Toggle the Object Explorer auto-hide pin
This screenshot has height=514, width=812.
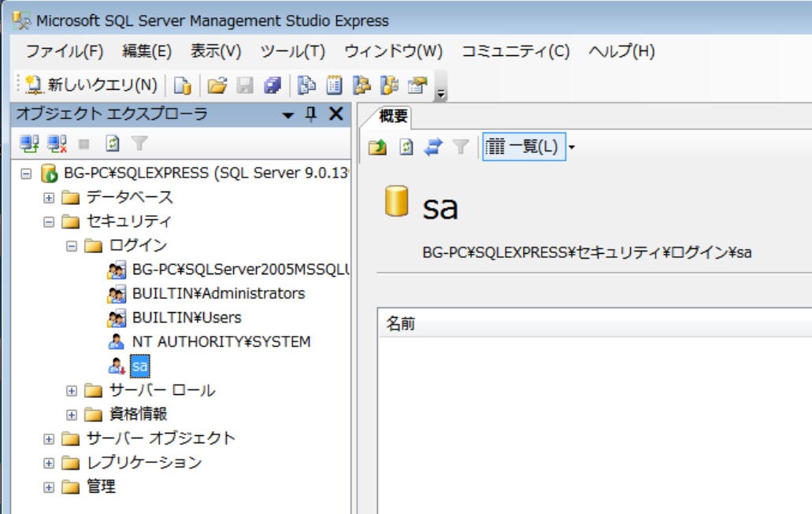tap(311, 114)
